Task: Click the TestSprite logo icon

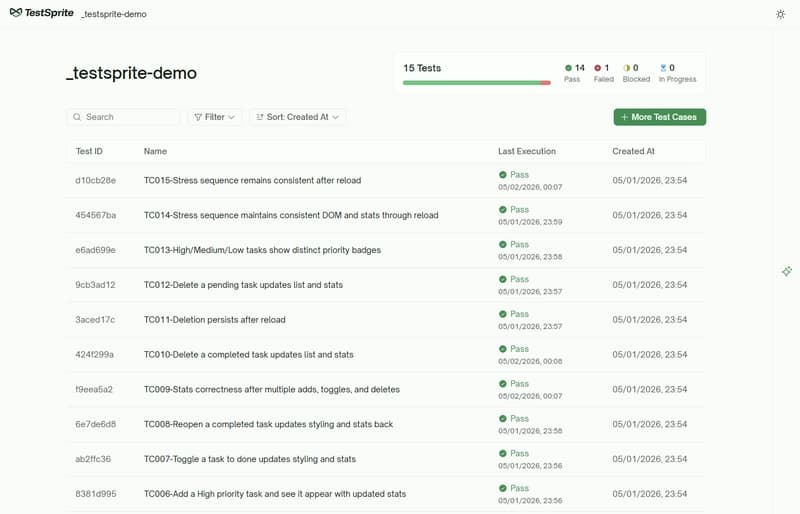Action: [16, 13]
